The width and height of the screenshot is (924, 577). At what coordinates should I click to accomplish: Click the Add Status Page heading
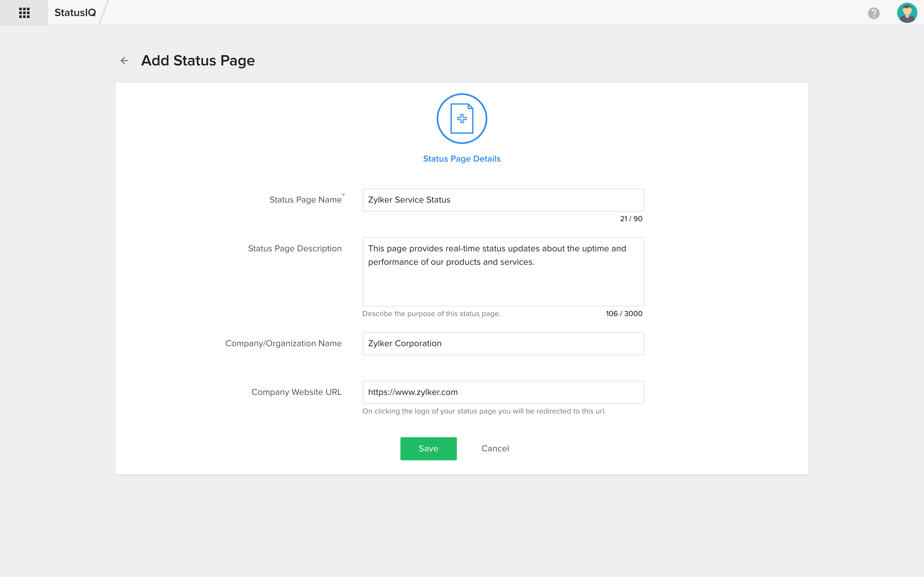click(198, 60)
